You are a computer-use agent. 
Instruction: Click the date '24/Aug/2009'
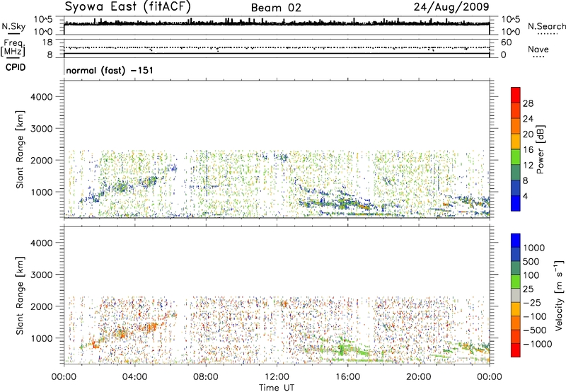pos(451,6)
